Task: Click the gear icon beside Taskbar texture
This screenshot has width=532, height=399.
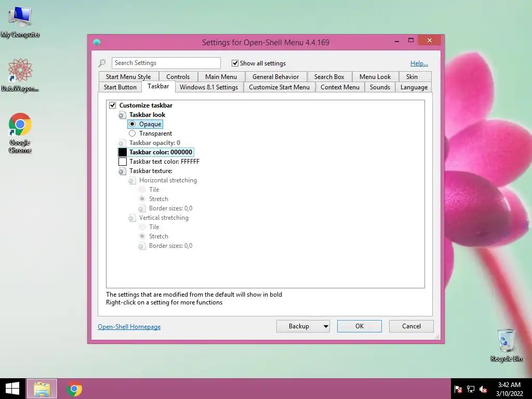Action: tap(122, 171)
